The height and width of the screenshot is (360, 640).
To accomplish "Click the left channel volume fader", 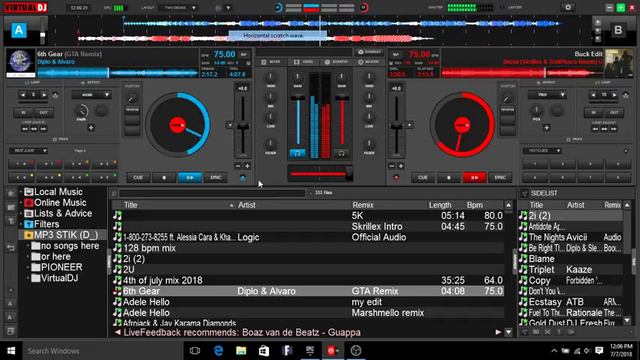I will 298,98.
